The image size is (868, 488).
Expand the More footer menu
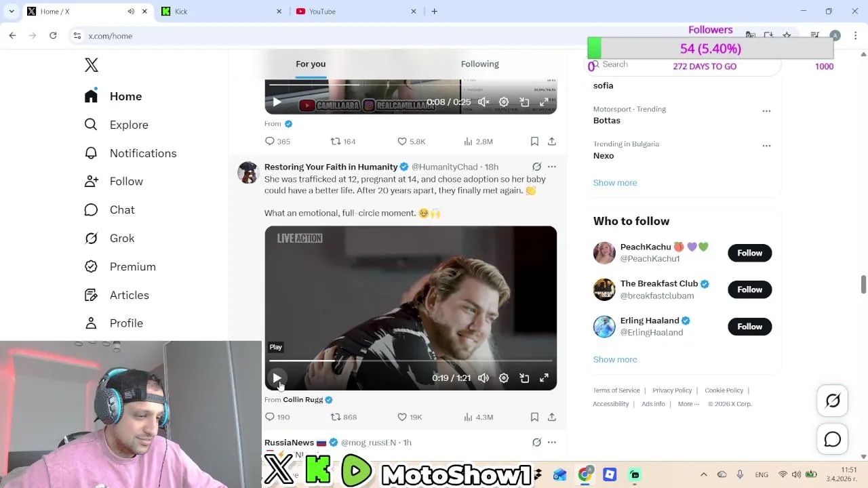click(x=688, y=404)
